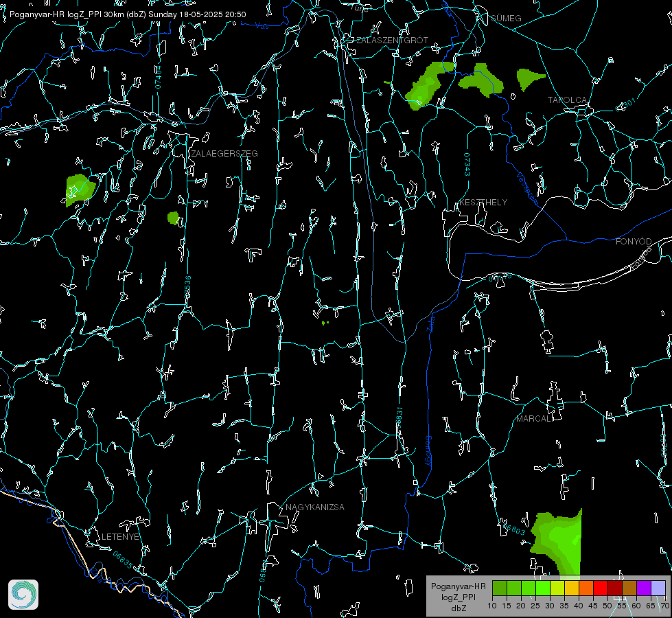Select the dark red 50-55 dBZ swatch
672x618 pixels.
[x=614, y=588]
